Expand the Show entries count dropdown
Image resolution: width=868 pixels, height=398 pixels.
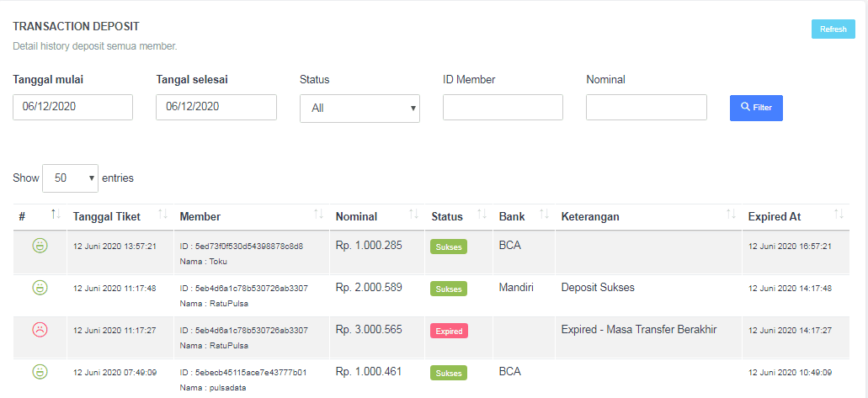[x=70, y=178]
